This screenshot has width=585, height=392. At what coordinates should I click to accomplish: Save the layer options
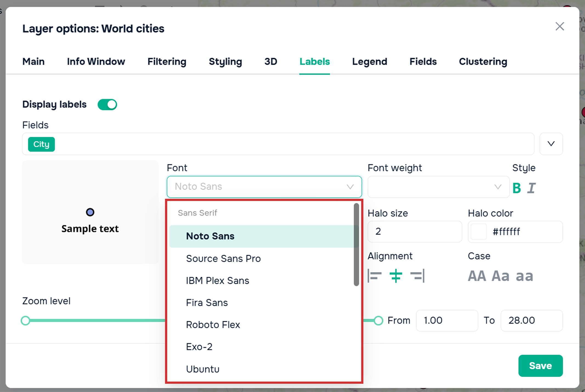[540, 366]
